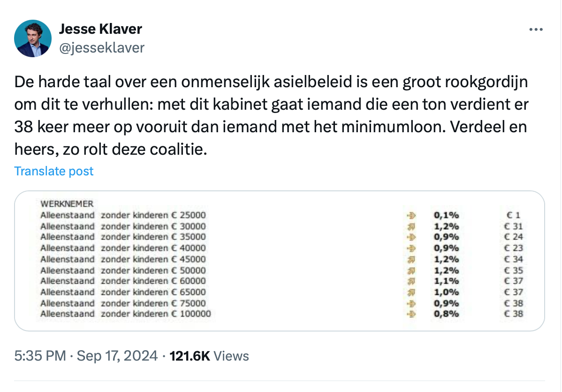Click Jesse Klaver's profile avatar
Viewport: 562px width, 392px height.
[33, 38]
